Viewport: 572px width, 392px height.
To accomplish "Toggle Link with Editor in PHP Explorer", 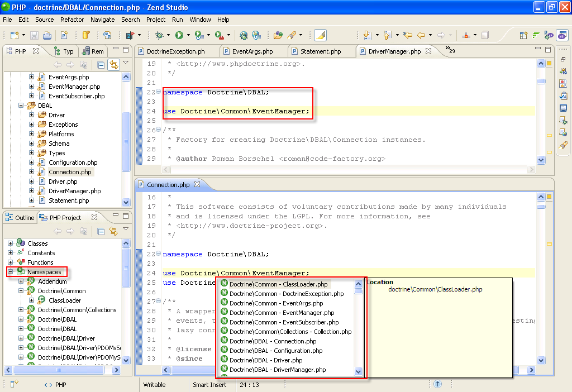I will (x=114, y=65).
